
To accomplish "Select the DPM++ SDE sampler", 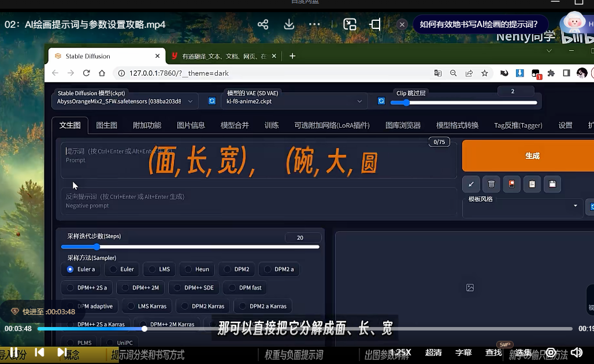I will tap(194, 288).
